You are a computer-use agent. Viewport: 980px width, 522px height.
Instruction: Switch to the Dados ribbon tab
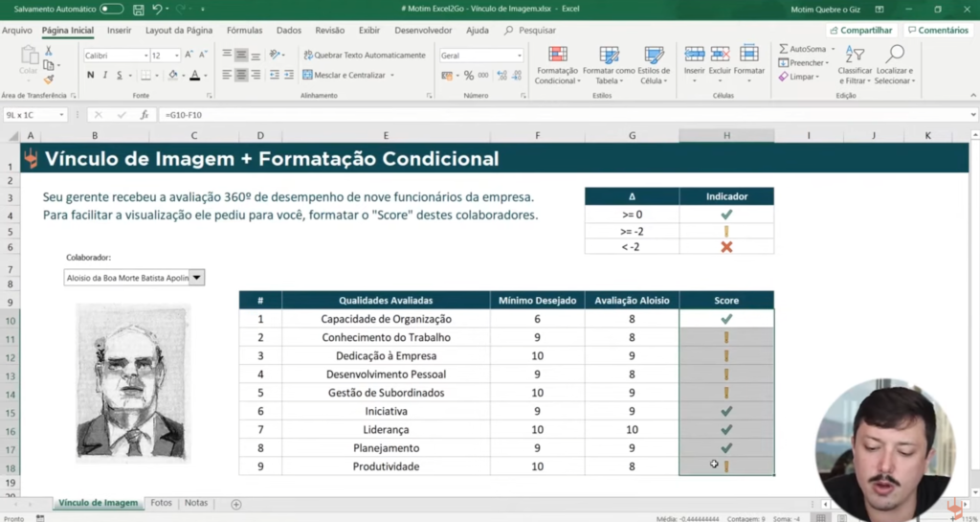[289, 30]
